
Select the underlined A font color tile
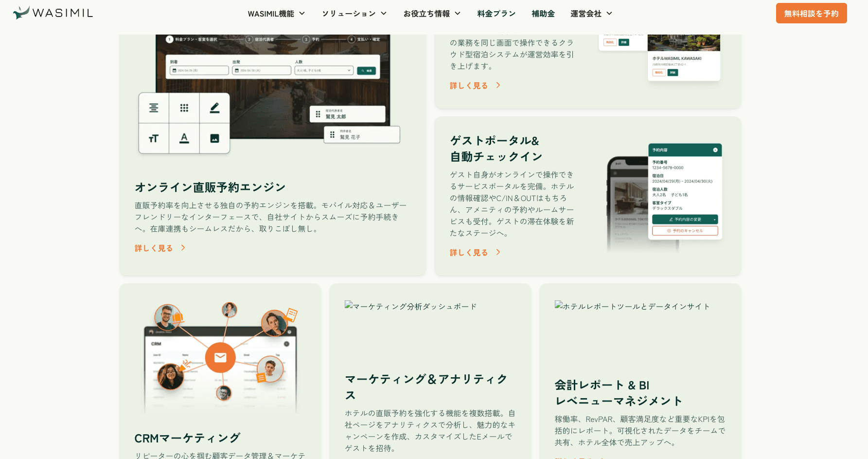184,139
